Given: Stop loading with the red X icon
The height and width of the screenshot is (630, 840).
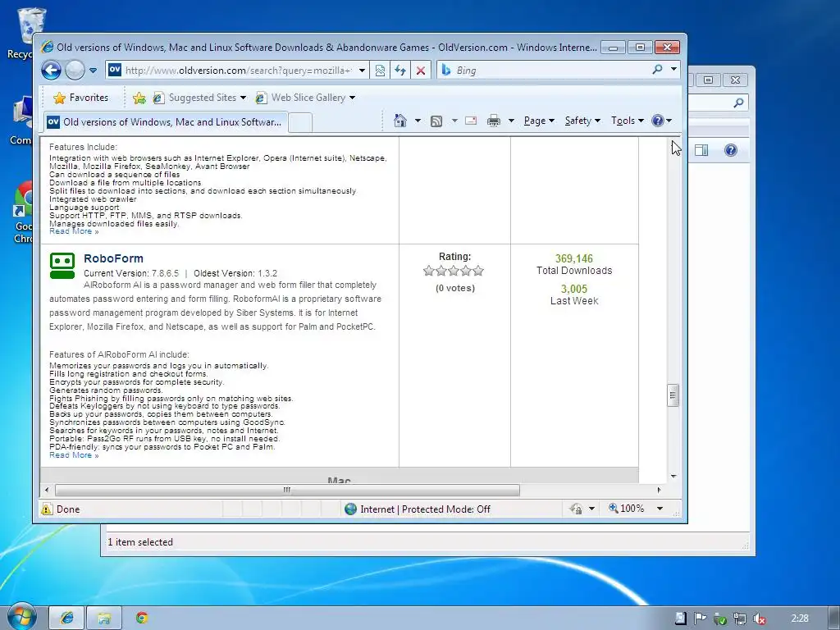Looking at the screenshot, I should [421, 71].
